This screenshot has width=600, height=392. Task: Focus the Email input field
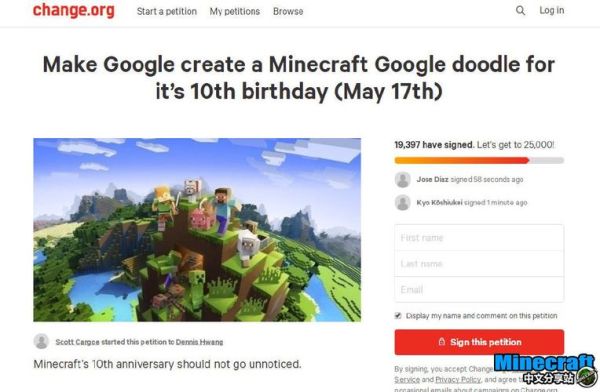[x=479, y=289]
